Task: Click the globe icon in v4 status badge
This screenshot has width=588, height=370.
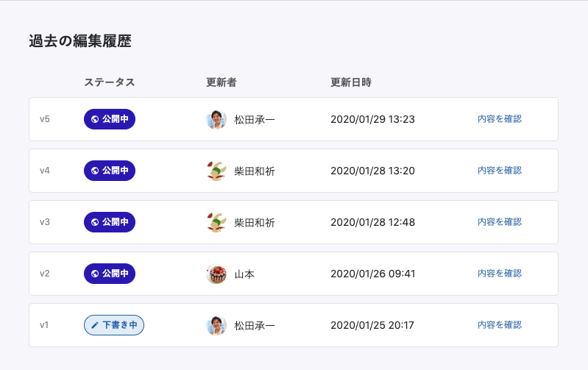Action: point(95,171)
